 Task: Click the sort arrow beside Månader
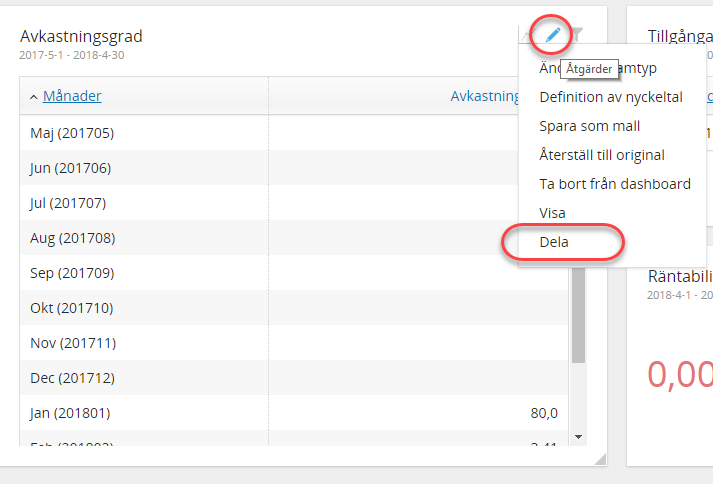point(34,97)
